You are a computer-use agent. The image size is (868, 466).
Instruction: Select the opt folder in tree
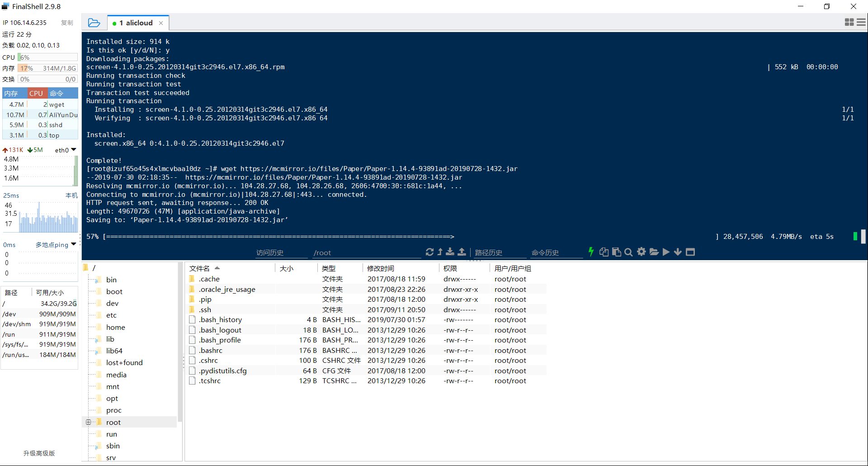point(112,399)
